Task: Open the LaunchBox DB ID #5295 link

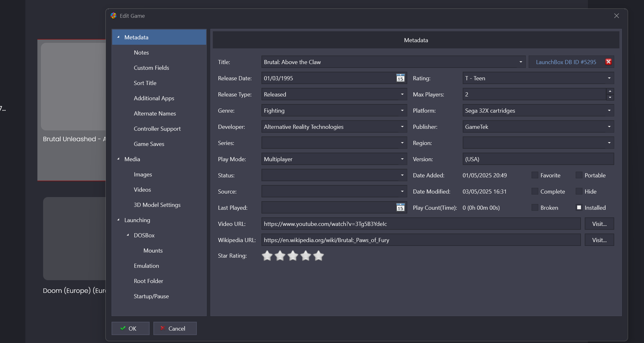Action: pyautogui.click(x=566, y=62)
